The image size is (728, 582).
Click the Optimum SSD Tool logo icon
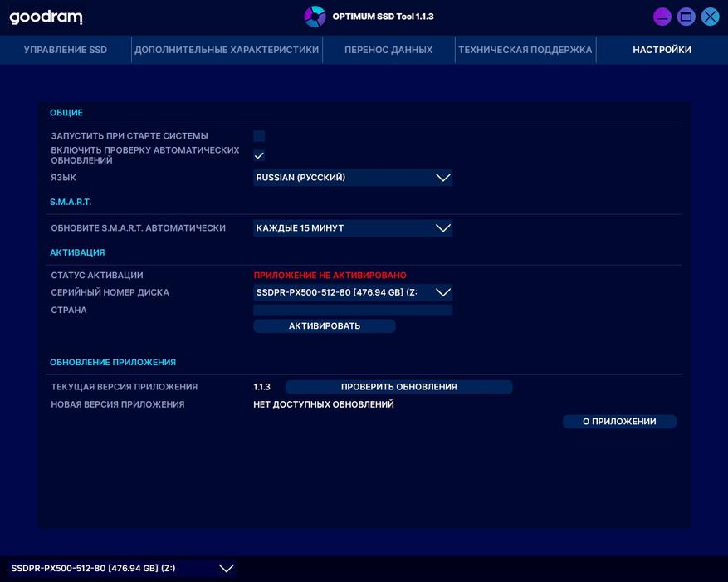coord(315,17)
